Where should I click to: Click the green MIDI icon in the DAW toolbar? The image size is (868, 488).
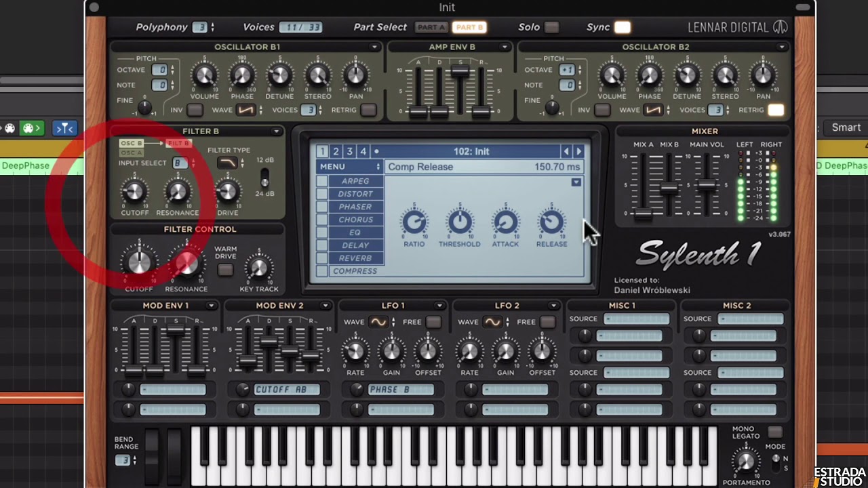tap(31, 127)
